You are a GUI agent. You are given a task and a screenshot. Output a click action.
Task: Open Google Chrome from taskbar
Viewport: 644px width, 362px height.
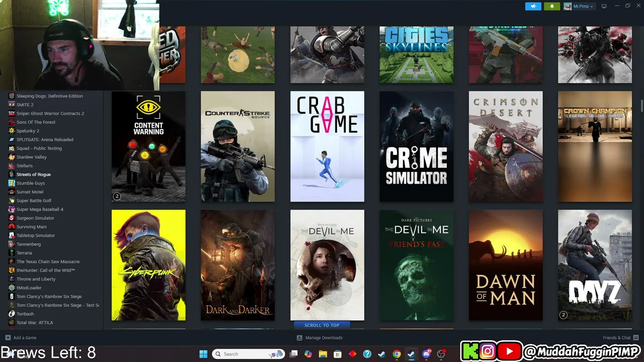396,354
